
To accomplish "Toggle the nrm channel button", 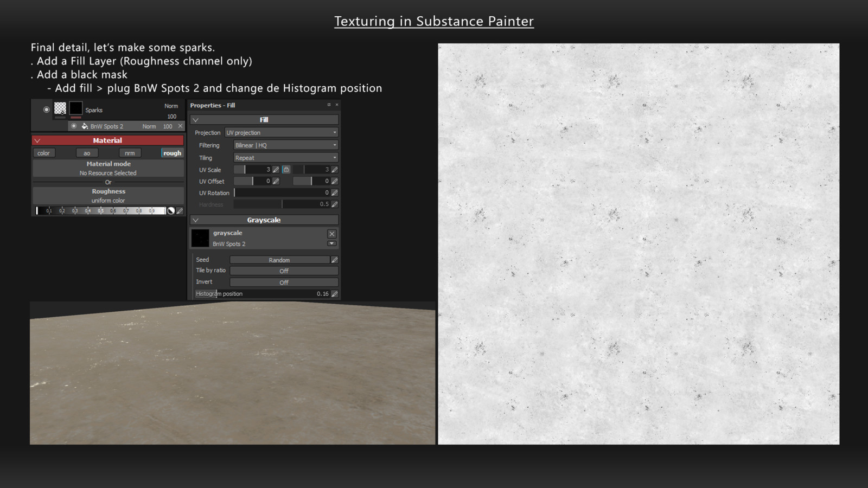I will 130,153.
